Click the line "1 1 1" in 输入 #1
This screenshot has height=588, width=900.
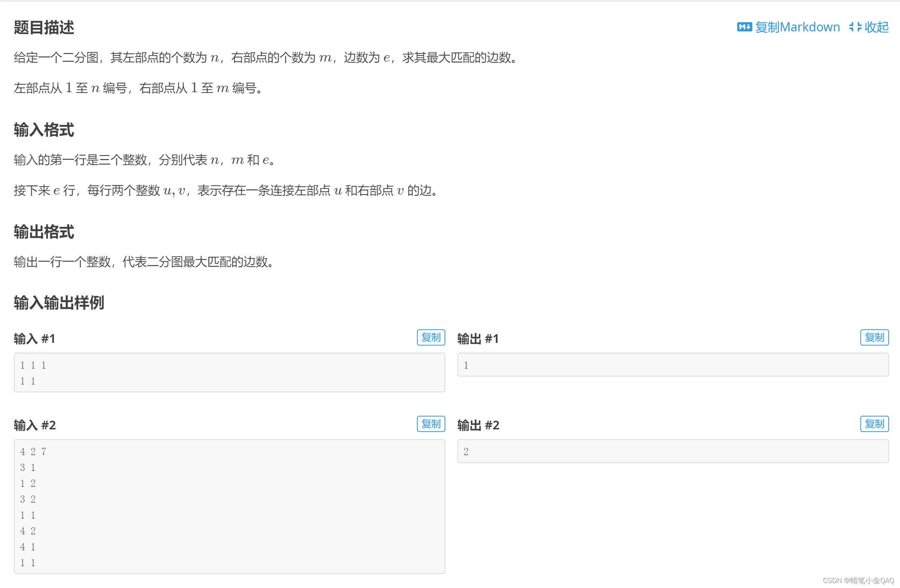click(33, 366)
